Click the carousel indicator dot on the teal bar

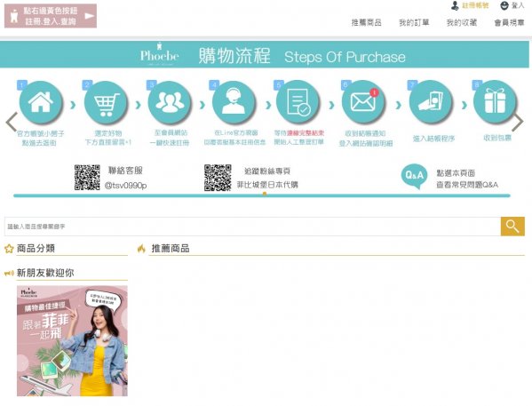(265, 195)
